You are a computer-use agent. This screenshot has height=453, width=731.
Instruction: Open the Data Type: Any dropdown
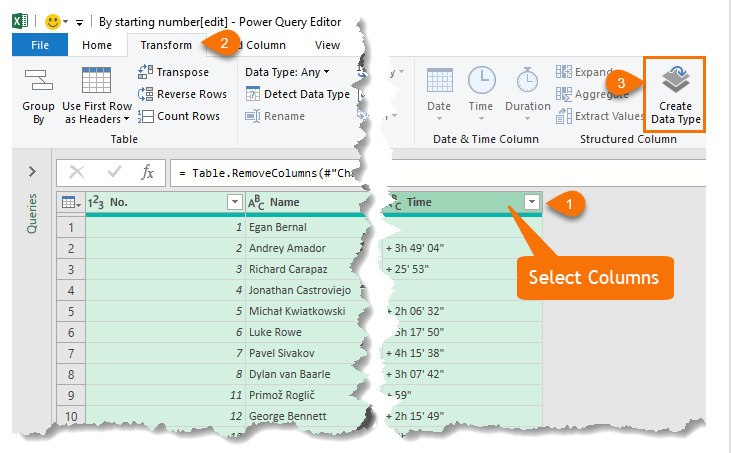(287, 72)
